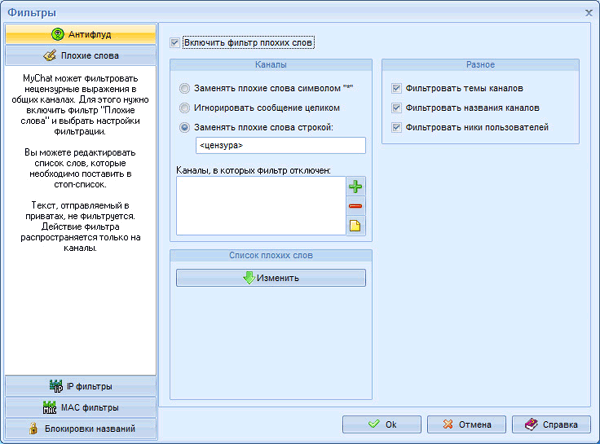The image size is (600, 444).
Task: Switch to IP фильтры section
Action: 81,386
